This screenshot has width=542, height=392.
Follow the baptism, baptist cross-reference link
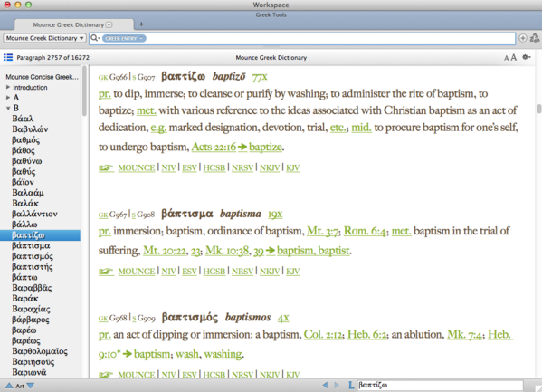(313, 251)
